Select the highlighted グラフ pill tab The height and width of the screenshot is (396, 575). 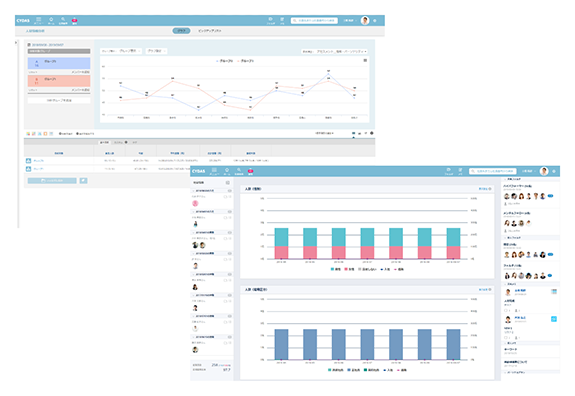tap(181, 31)
